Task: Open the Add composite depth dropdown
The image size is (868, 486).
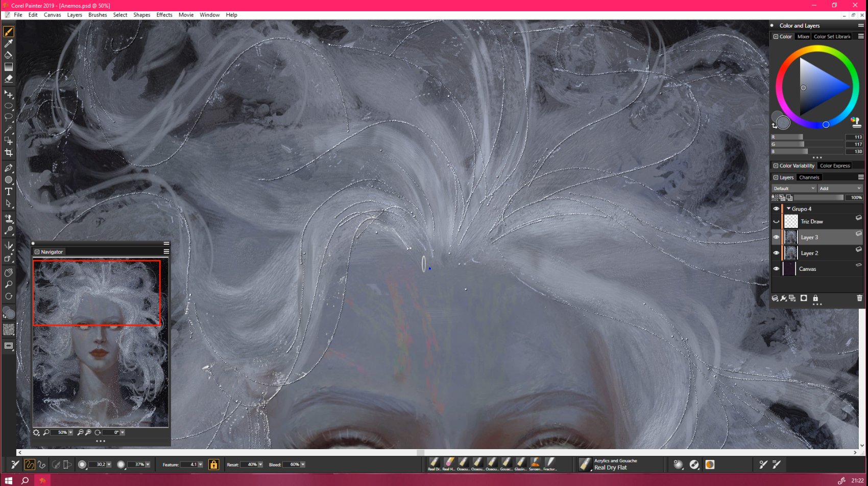Action: [x=840, y=189]
